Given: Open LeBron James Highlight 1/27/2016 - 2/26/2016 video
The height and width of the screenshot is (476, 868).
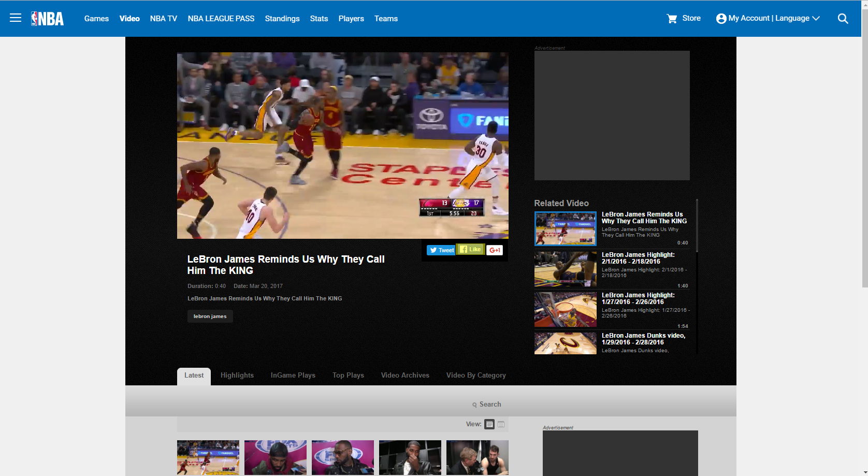Looking at the screenshot, I should click(638, 298).
